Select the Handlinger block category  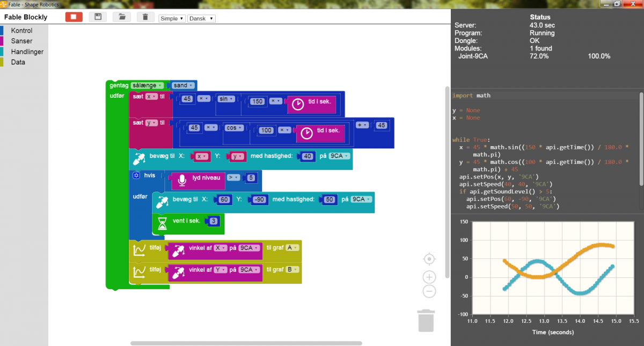27,52
